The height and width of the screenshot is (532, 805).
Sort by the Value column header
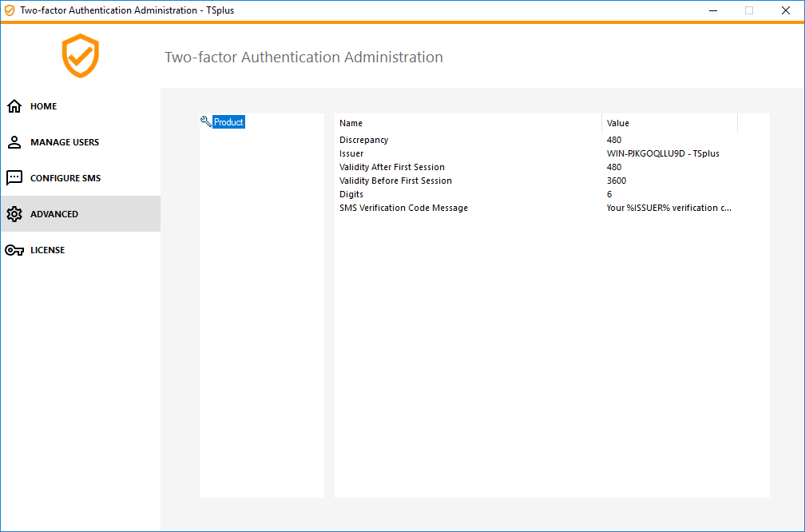pos(669,123)
